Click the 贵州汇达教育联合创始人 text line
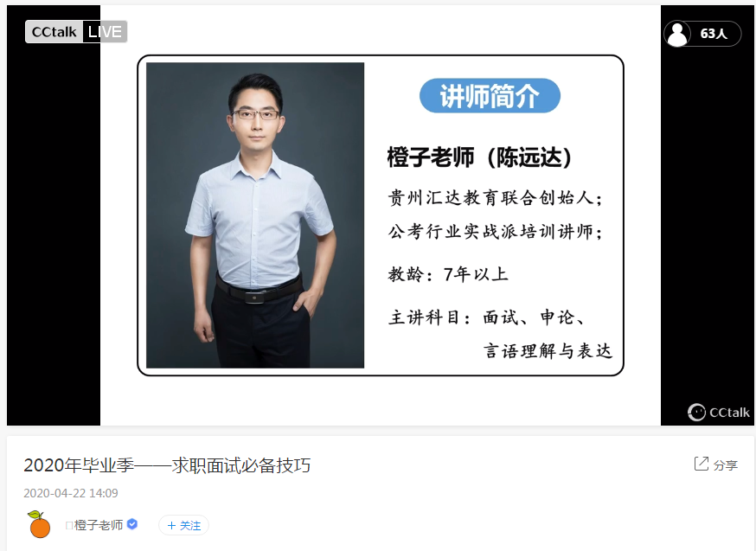 495,197
